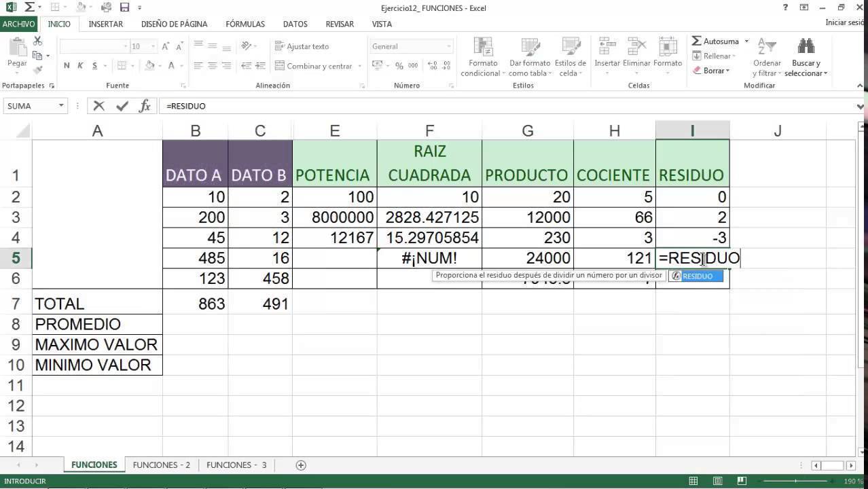Screen dimensions: 868x489
Task: Open the FUNCIONES - 3 sheet tab
Action: pyautogui.click(x=236, y=465)
